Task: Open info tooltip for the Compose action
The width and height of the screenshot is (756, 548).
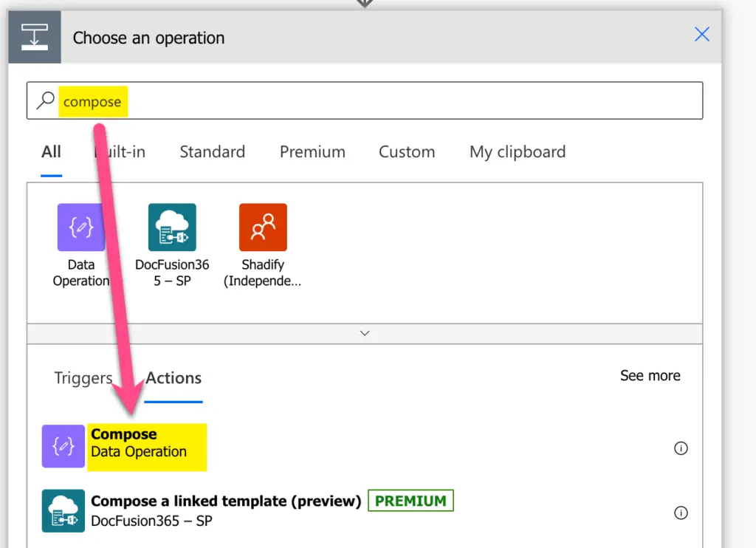Action: pyautogui.click(x=681, y=448)
